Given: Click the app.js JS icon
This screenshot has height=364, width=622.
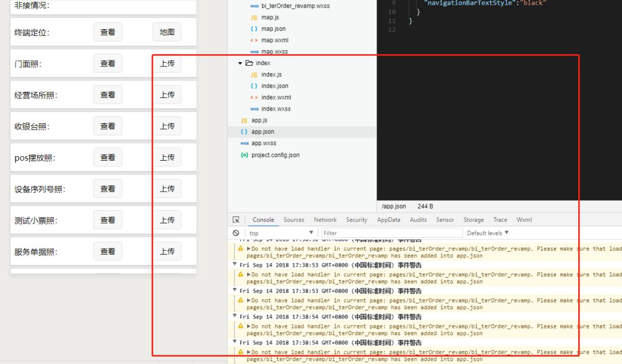Looking at the screenshot, I should [244, 120].
